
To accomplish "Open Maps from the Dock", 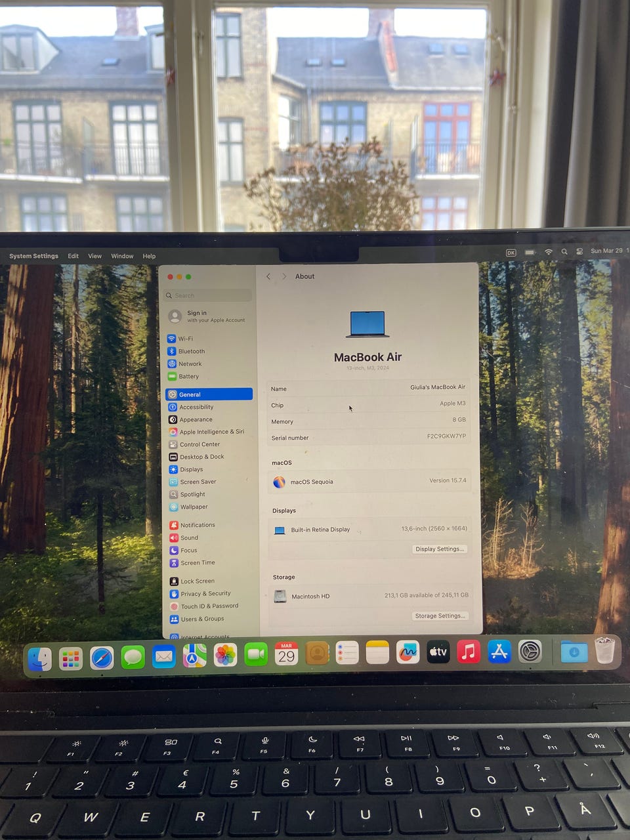I will pos(194,655).
